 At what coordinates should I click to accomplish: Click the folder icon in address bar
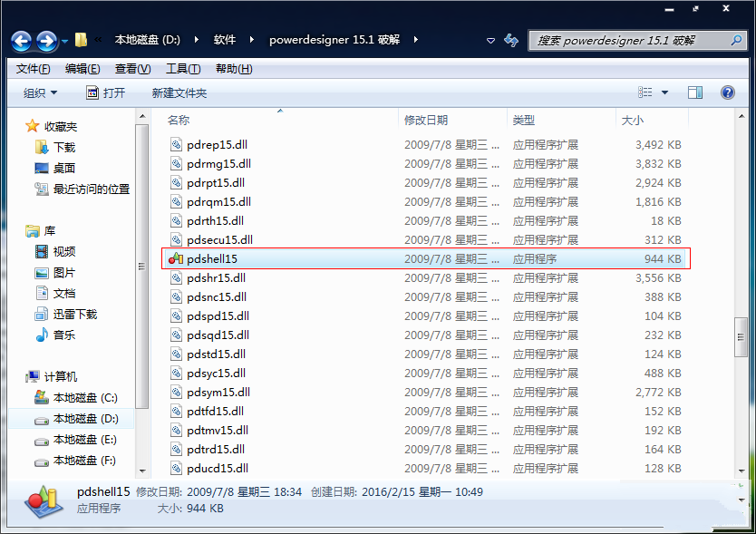81,40
